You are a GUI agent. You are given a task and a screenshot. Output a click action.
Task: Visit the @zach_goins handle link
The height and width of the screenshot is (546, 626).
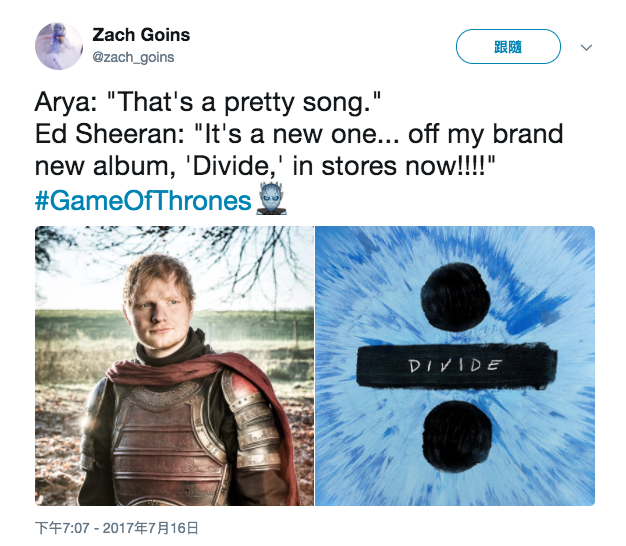pyautogui.click(x=133, y=57)
